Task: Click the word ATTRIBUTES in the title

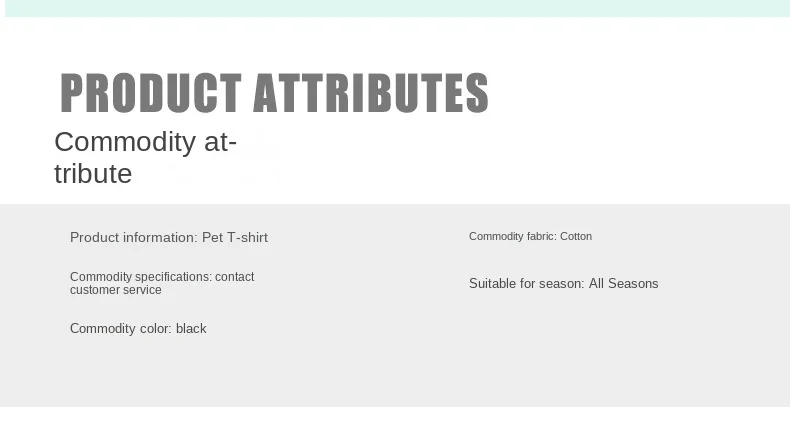Action: coord(370,94)
